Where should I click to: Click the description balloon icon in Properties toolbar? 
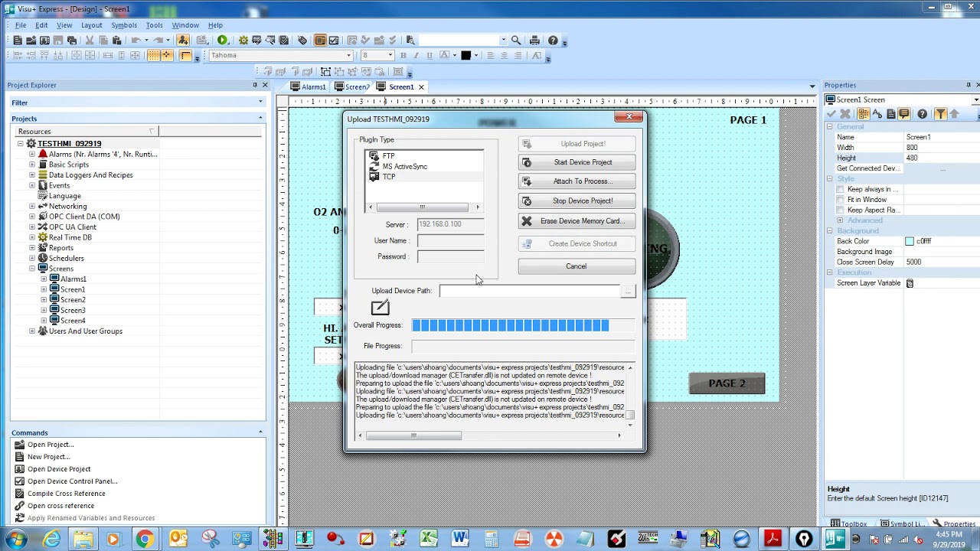pyautogui.click(x=904, y=114)
